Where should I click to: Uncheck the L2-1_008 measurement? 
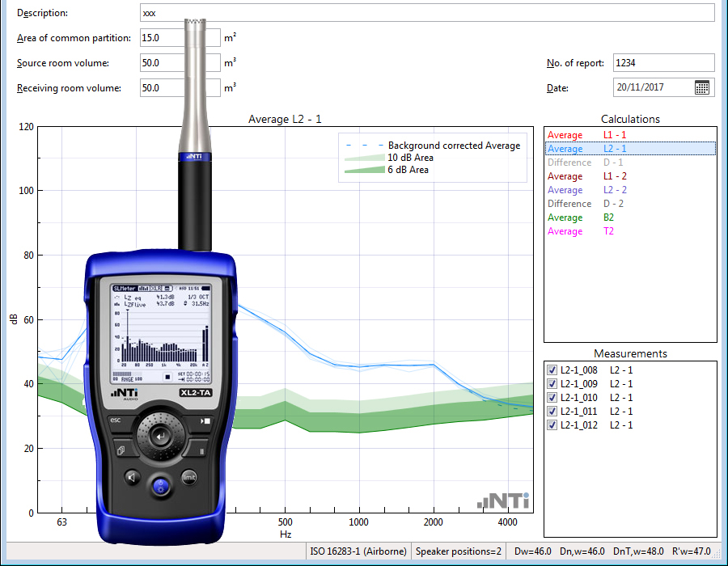pos(553,370)
